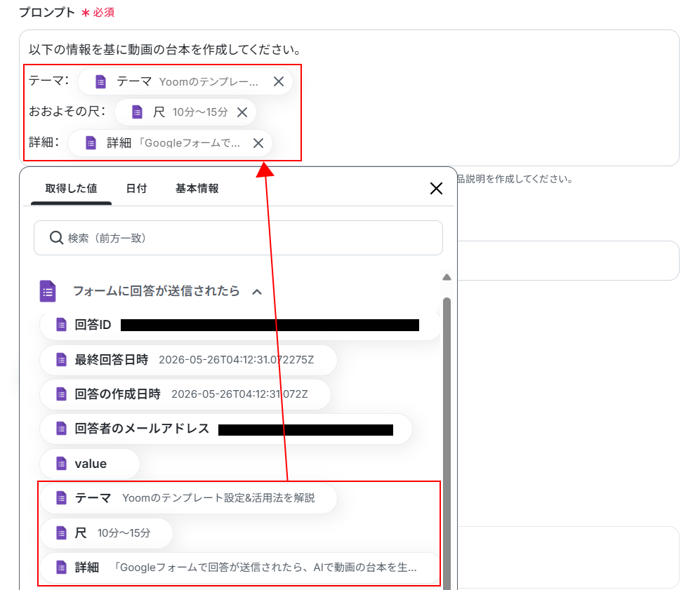Click the form icon on the value row
700x590 pixels.
[x=61, y=463]
